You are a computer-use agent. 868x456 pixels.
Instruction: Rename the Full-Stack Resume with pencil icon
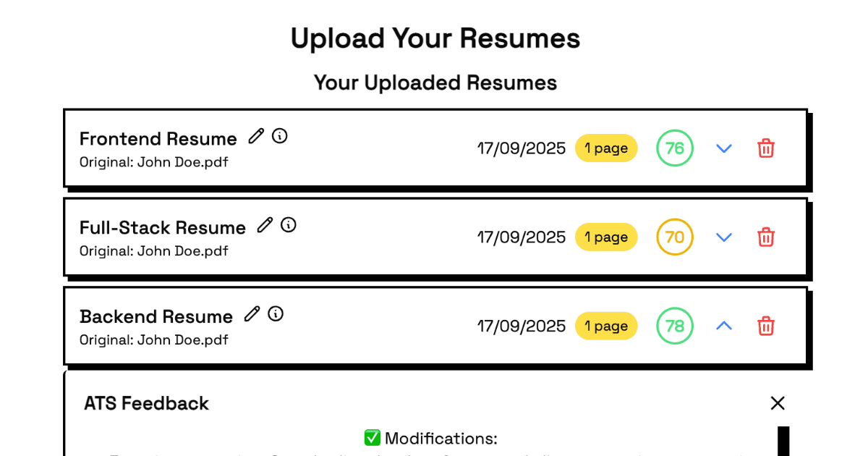point(265,225)
